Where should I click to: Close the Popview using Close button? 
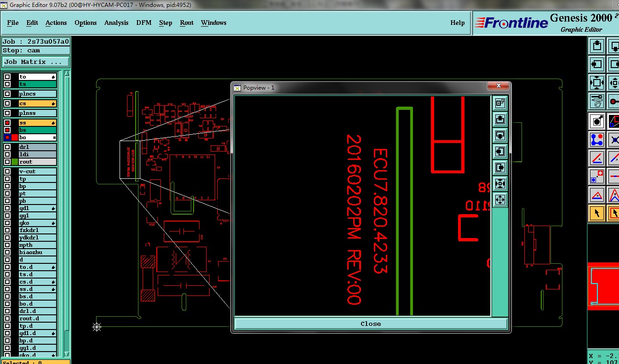click(x=371, y=324)
